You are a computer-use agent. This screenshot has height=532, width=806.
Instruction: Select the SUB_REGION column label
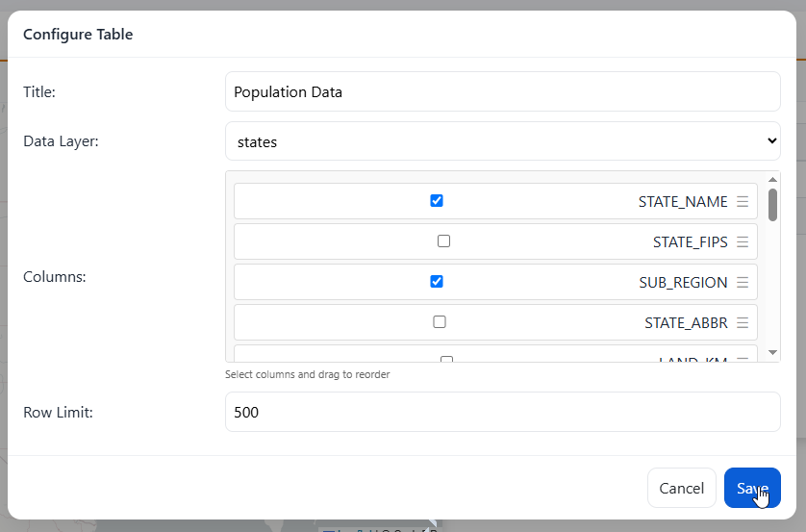click(x=683, y=283)
